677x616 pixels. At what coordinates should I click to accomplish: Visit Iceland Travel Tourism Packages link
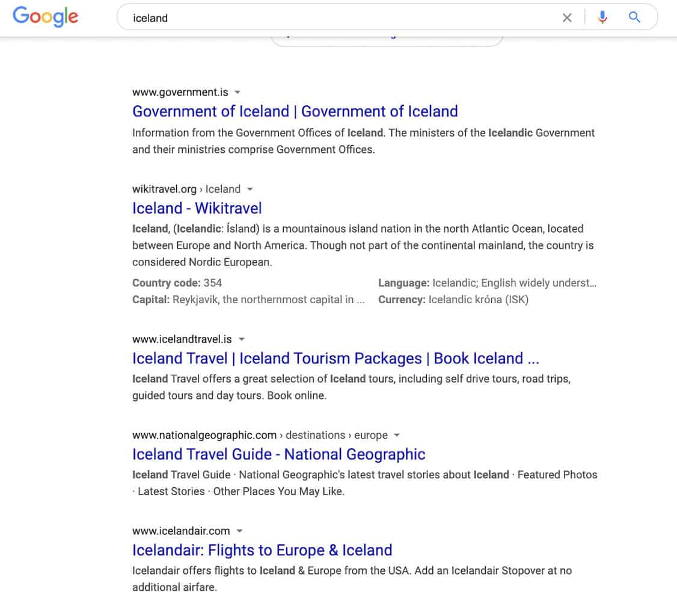coord(335,359)
